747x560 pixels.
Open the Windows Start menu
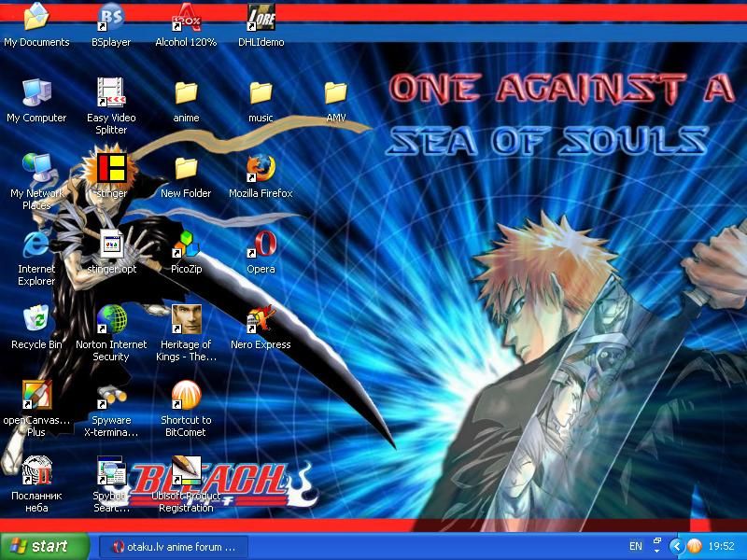click(x=44, y=546)
